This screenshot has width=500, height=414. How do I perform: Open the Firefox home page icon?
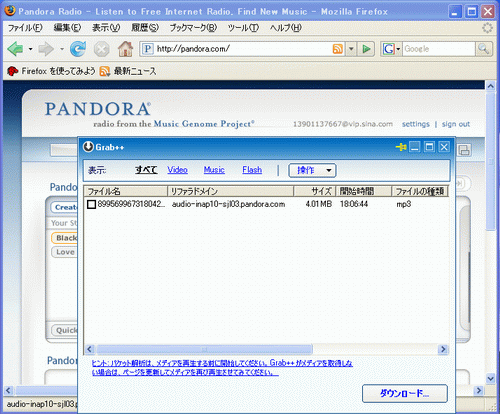125,49
